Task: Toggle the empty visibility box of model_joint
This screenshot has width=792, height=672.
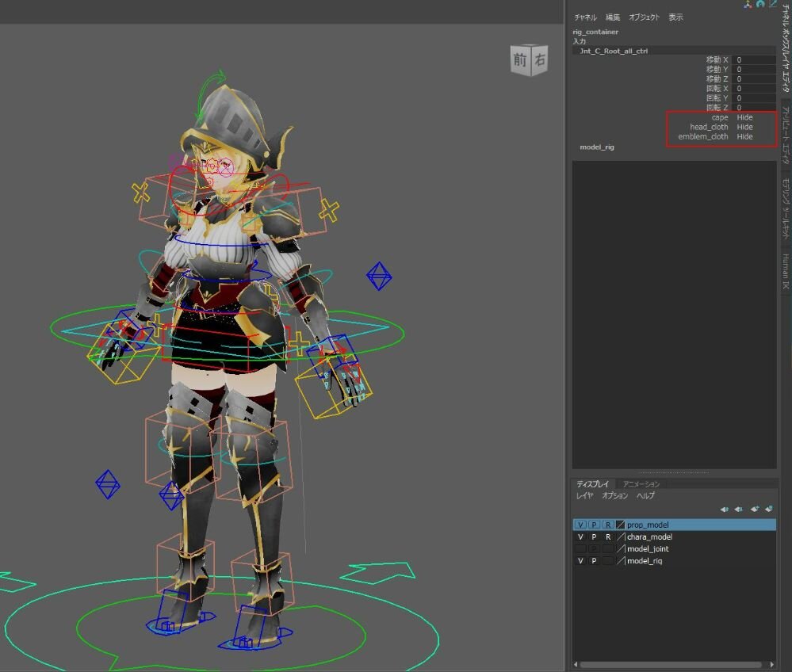Action: (581, 548)
